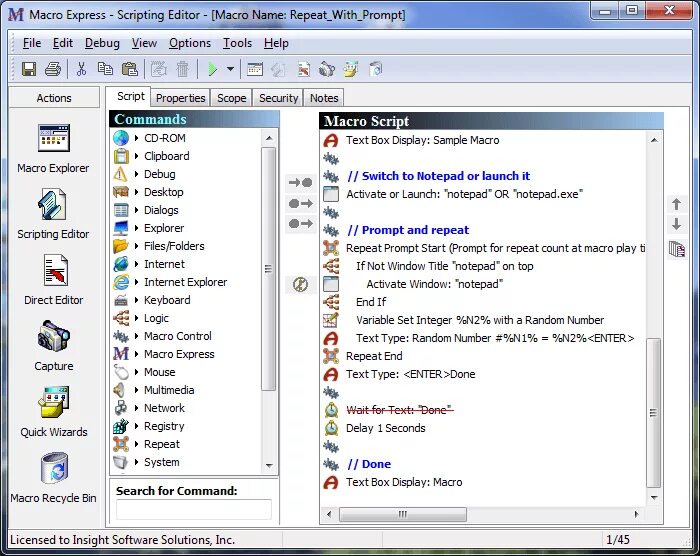Viewport: 700px width, 556px height.
Task: Click the Copy toolbar icon
Action: click(x=105, y=69)
